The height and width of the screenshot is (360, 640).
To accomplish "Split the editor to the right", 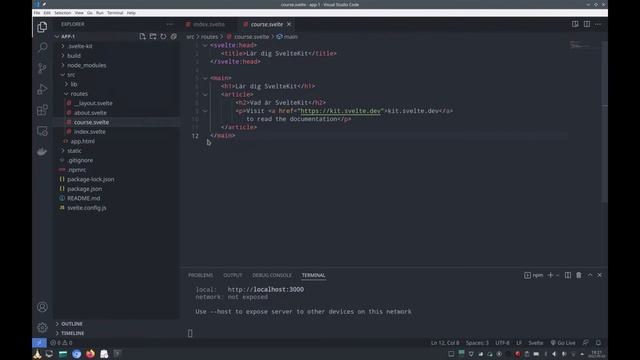I will (x=587, y=24).
